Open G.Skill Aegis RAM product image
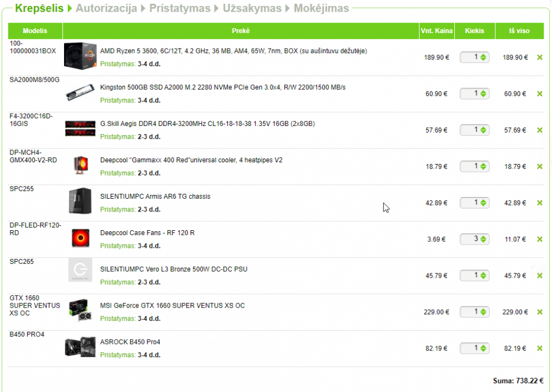552x392 pixels. pyautogui.click(x=80, y=129)
